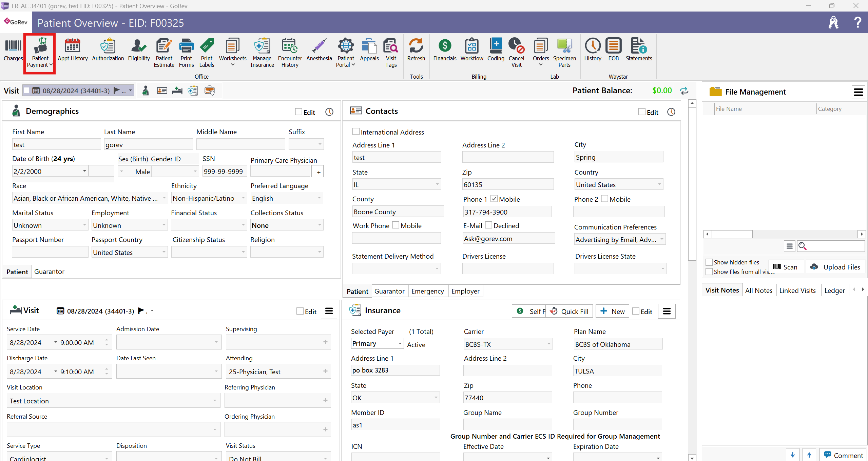The image size is (868, 461).
Task: Open Preferred Language dropdown
Action: [319, 198]
